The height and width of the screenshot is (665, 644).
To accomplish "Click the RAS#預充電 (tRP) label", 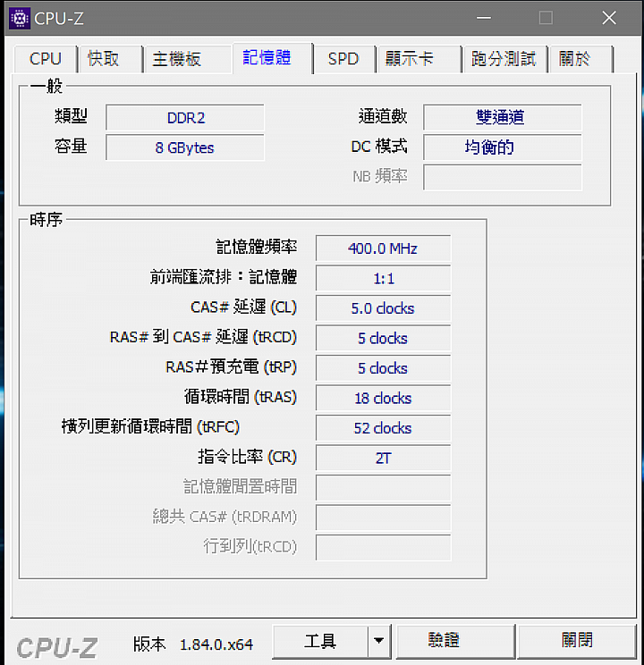I will [232, 366].
